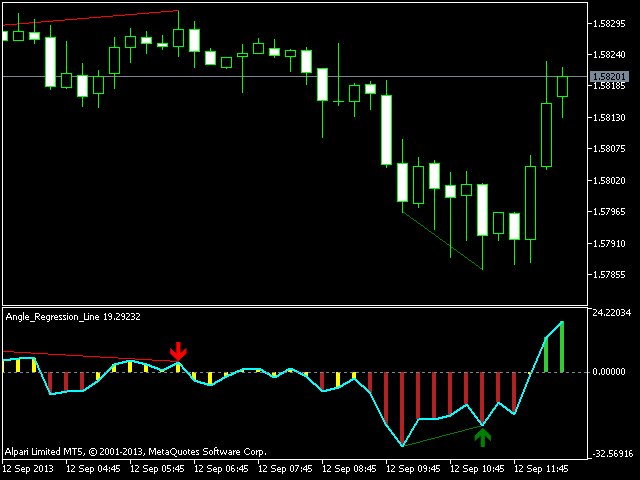Click price scale value 1.57855
Screen dimensions: 640x480
coord(609,275)
